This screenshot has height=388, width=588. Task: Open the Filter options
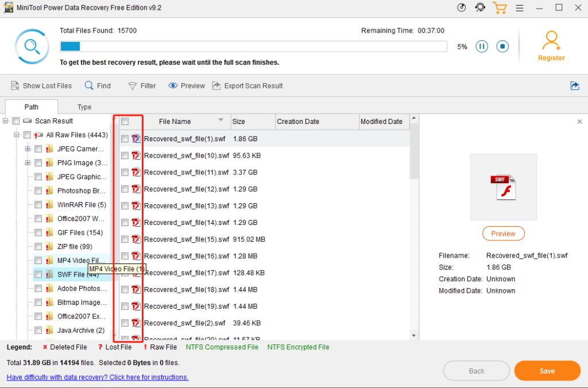tap(142, 86)
